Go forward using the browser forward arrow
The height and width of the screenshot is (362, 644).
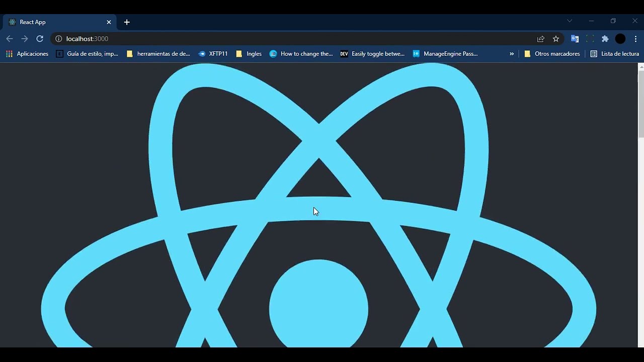(x=25, y=39)
